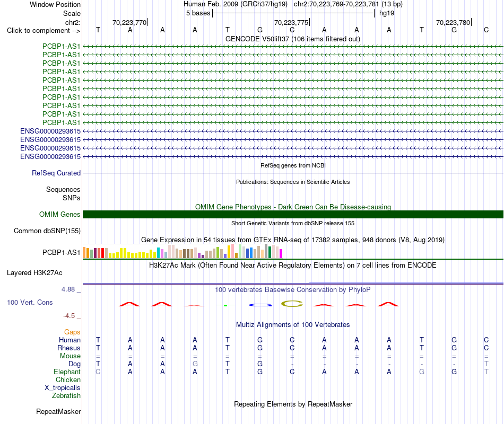Select the Elephant alignment row label
504x424 pixels.
pyautogui.click(x=67, y=372)
